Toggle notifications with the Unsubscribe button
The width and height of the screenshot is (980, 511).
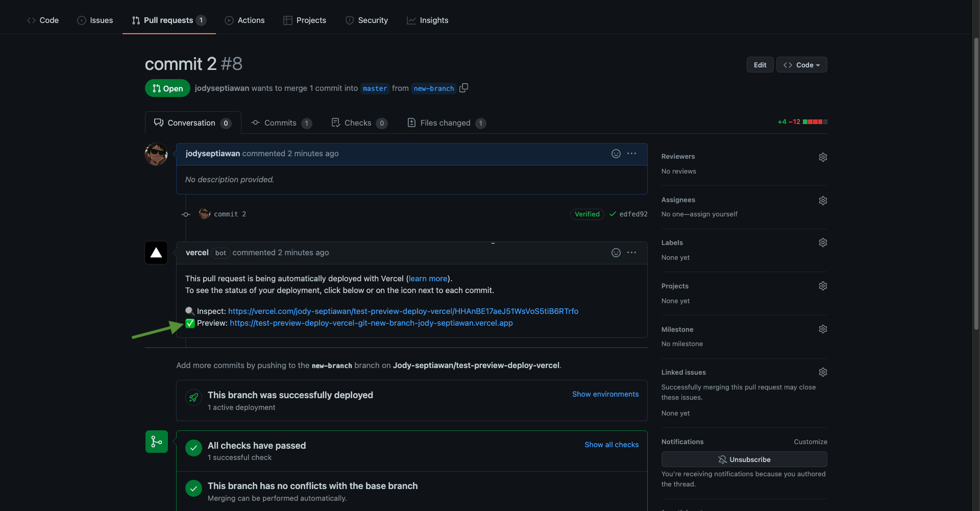744,459
